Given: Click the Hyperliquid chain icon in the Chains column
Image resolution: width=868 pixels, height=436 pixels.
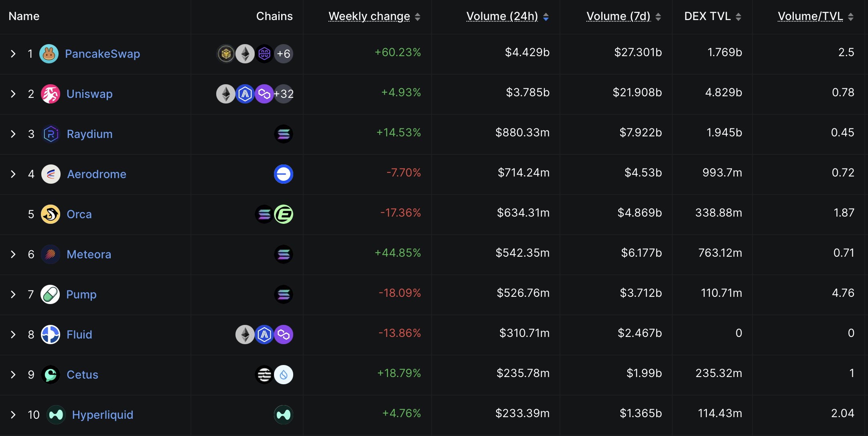Looking at the screenshot, I should tap(283, 415).
